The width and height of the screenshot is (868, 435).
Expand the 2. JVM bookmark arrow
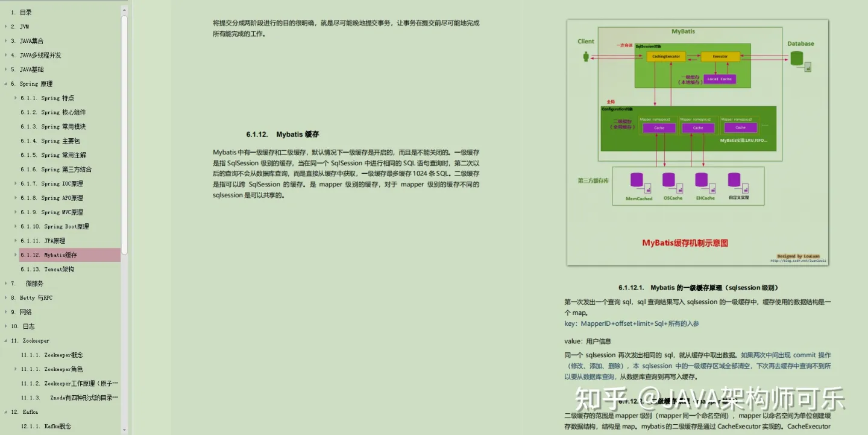coord(5,27)
